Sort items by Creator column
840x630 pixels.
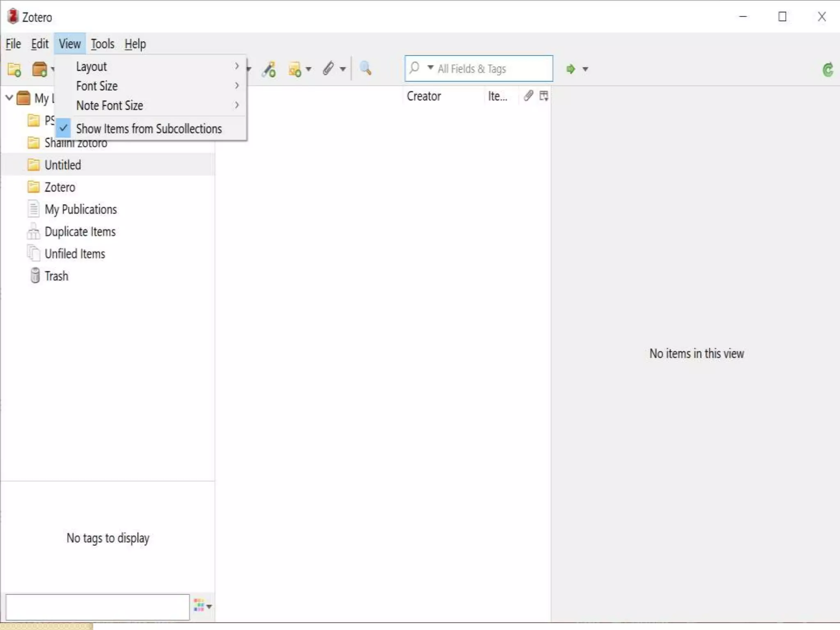424,96
